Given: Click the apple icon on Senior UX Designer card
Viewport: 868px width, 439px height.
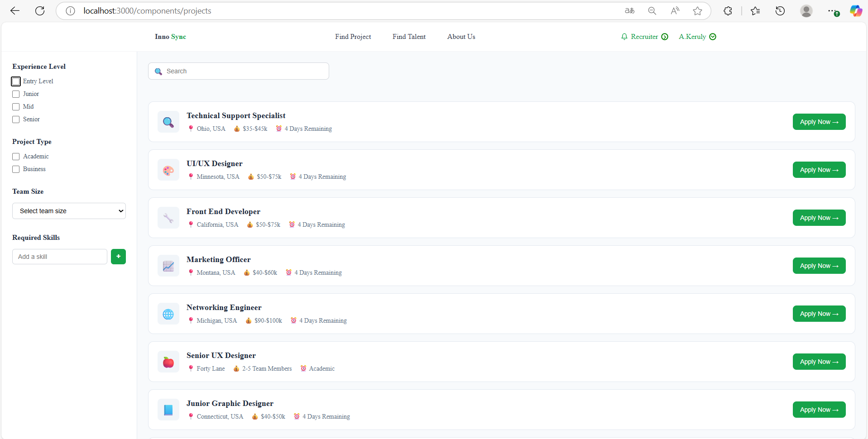Looking at the screenshot, I should [168, 362].
